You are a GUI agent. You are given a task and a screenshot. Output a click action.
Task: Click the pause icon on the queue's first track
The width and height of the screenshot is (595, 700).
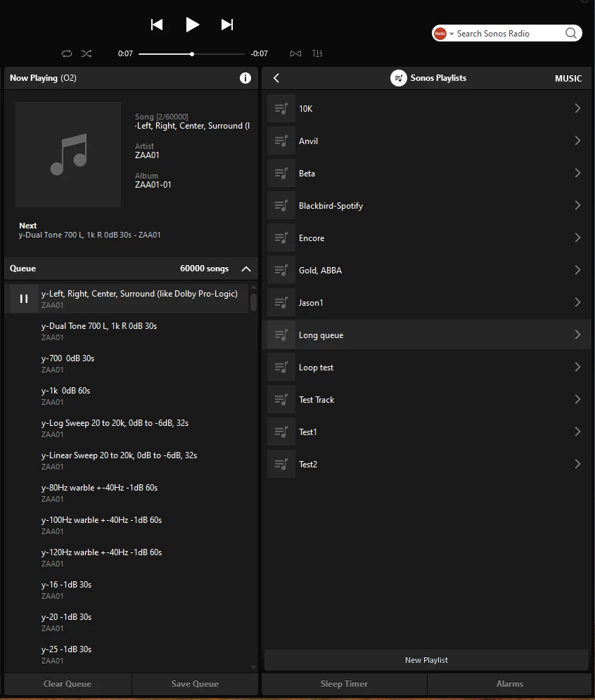pos(24,299)
